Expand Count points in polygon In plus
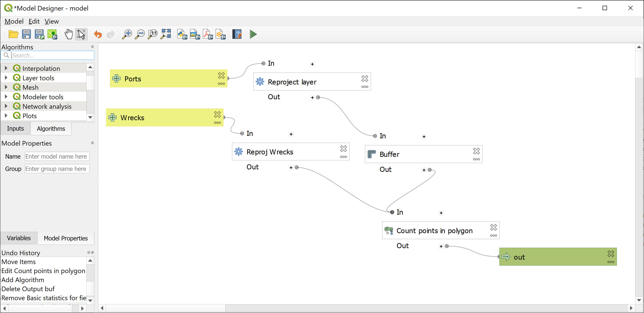The width and height of the screenshot is (644, 313). click(x=441, y=213)
